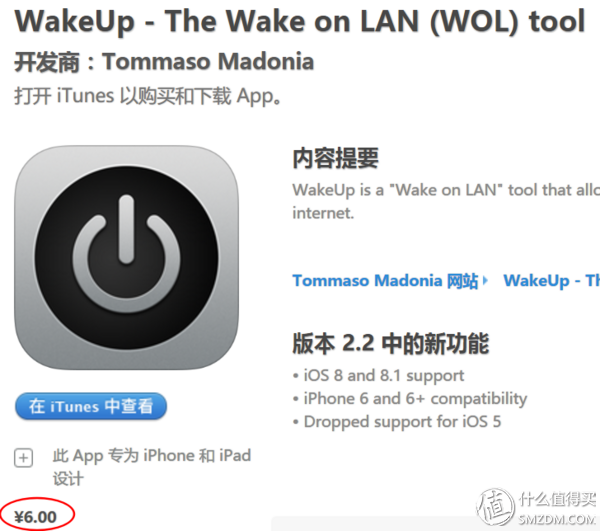The width and height of the screenshot is (600, 531).
Task: Click the arrow after Tommaso Madonia 网站
Action: pos(485,281)
